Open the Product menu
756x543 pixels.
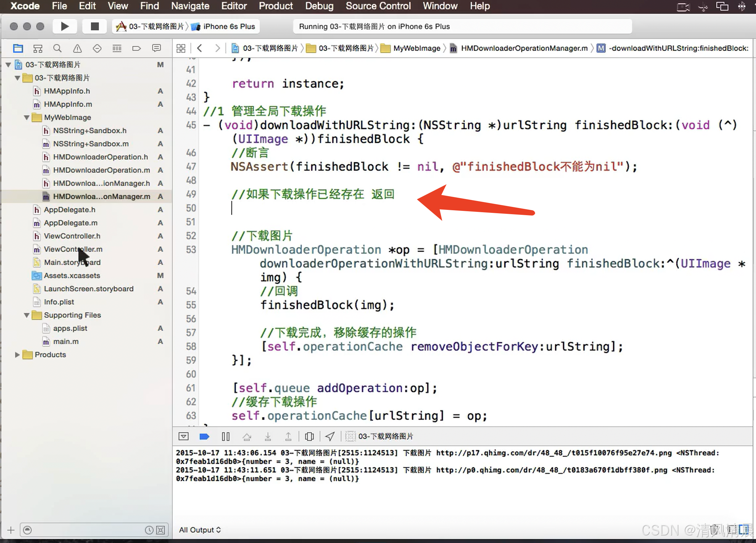pos(276,6)
